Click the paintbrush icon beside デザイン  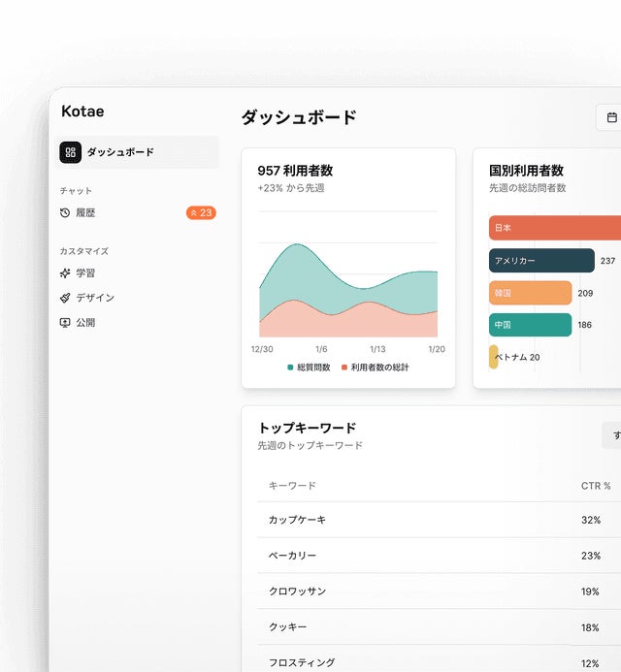[x=65, y=298]
